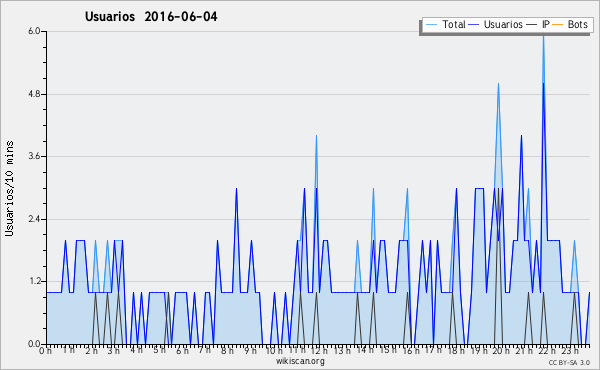The height and width of the screenshot is (370, 600).
Task: Click the 22 h label on x-axis
Action: click(x=546, y=350)
